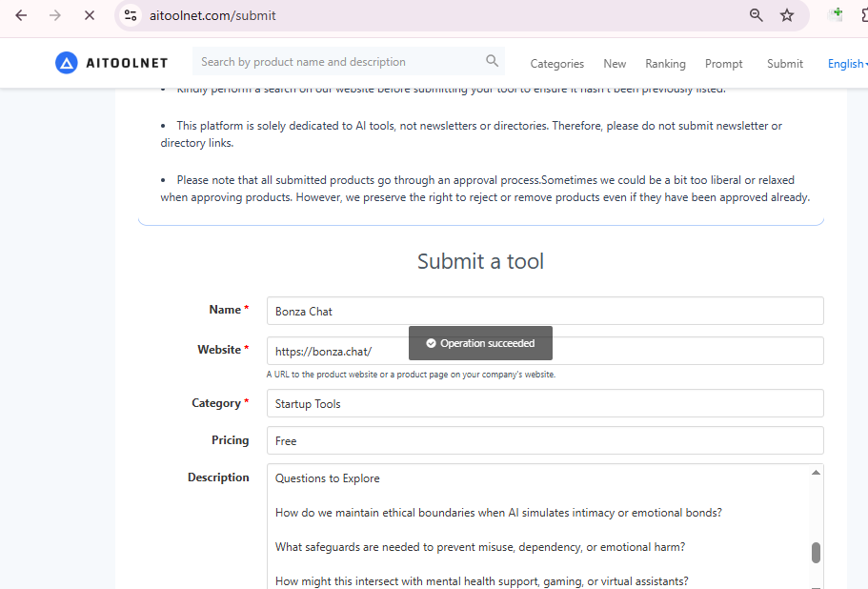
Task: Open the New tools page
Action: 615,64
